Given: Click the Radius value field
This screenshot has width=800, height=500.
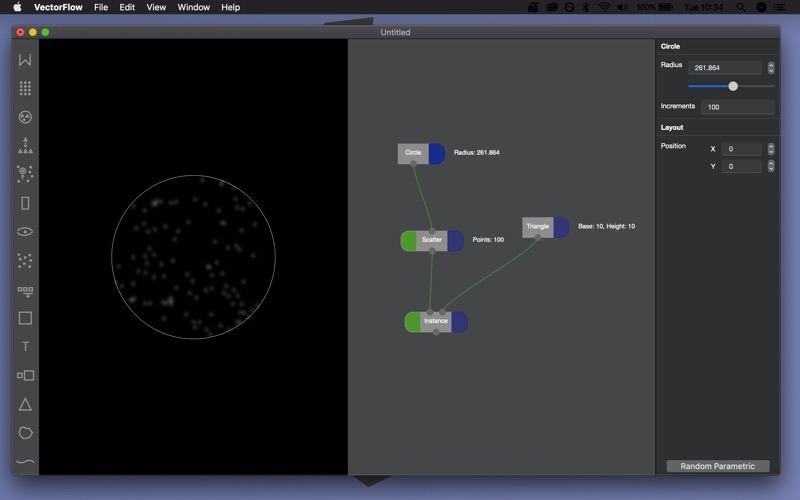Looking at the screenshot, I should 724,67.
